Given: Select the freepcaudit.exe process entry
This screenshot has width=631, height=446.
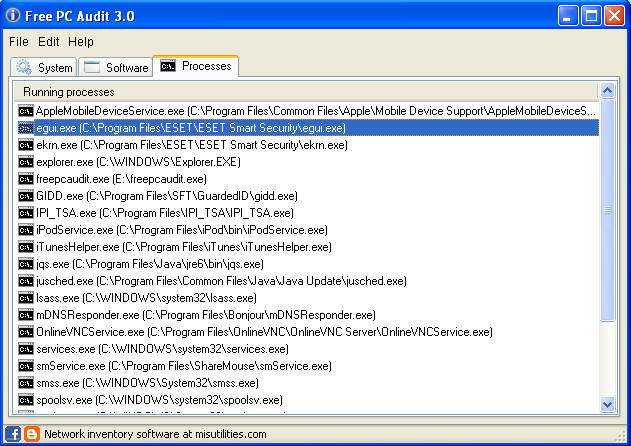Looking at the screenshot, I should coord(308,179).
